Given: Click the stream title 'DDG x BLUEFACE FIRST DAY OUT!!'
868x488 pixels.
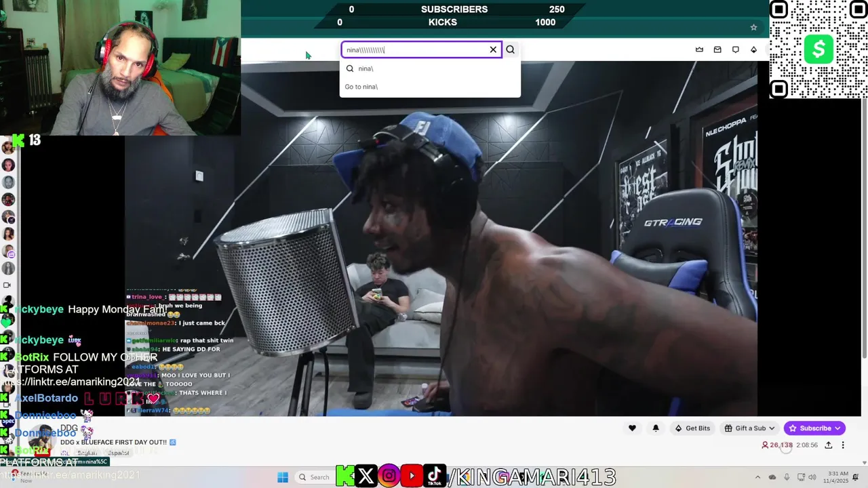Looking at the screenshot, I should click(113, 443).
